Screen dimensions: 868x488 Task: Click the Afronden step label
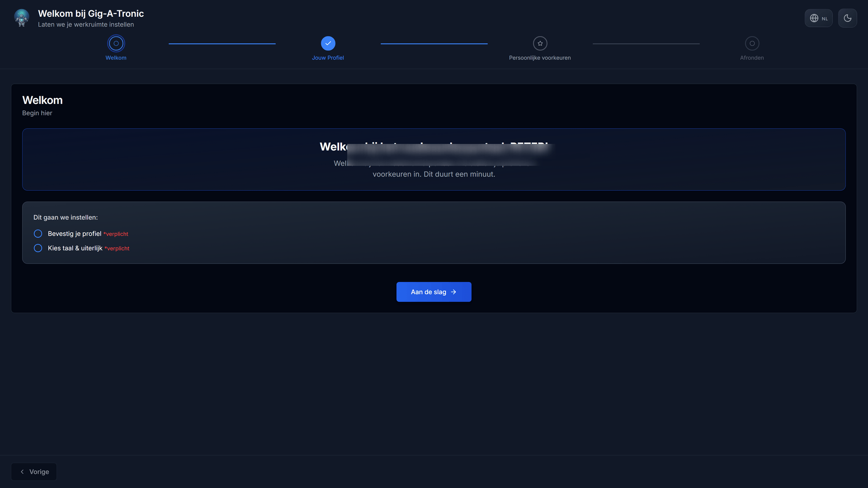(752, 58)
